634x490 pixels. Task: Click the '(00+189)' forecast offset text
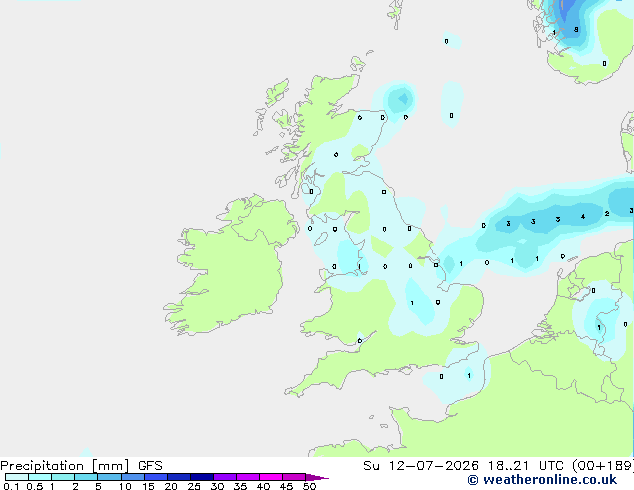603,466
